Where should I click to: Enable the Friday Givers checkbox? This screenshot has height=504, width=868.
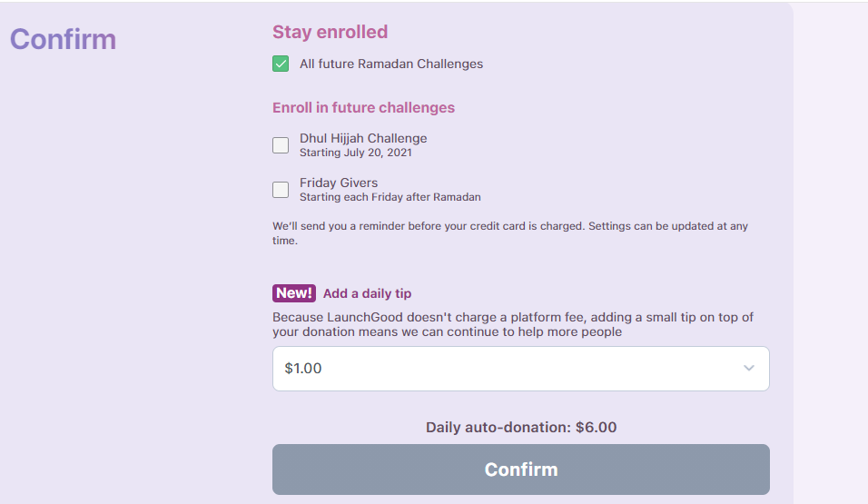pyautogui.click(x=281, y=189)
